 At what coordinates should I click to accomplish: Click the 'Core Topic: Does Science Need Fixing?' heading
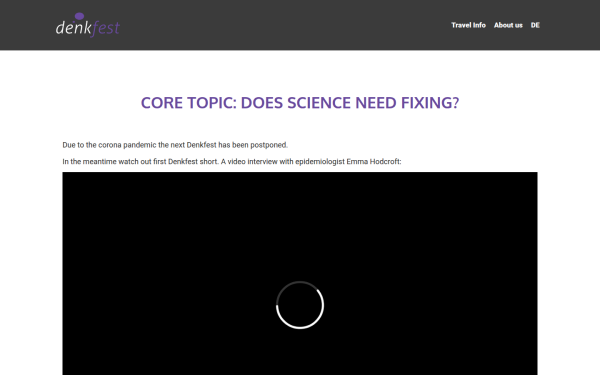pyautogui.click(x=300, y=103)
